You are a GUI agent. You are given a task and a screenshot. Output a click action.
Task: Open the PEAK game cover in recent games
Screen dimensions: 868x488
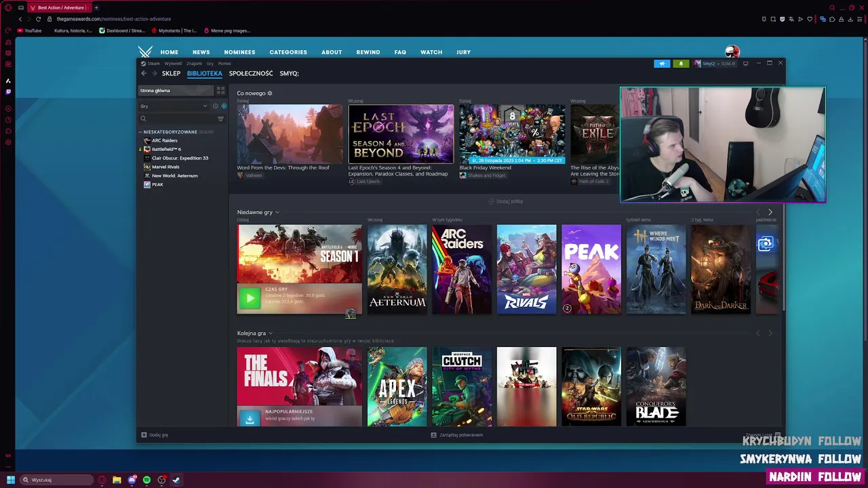click(x=591, y=269)
